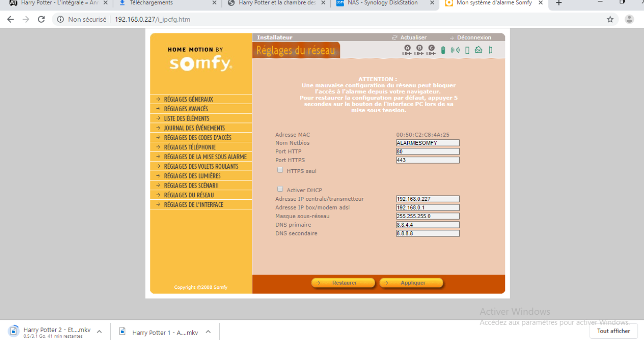Edit Adresse IP box/modem adsl field
The width and height of the screenshot is (644, 343).
coord(428,207)
